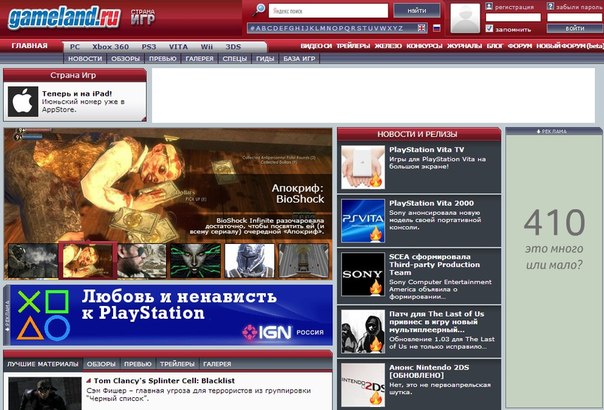Image resolution: width=604 pixels, height=410 pixels.
Task: Open the PS Vita logo news thumbnail
Action: 363,220
